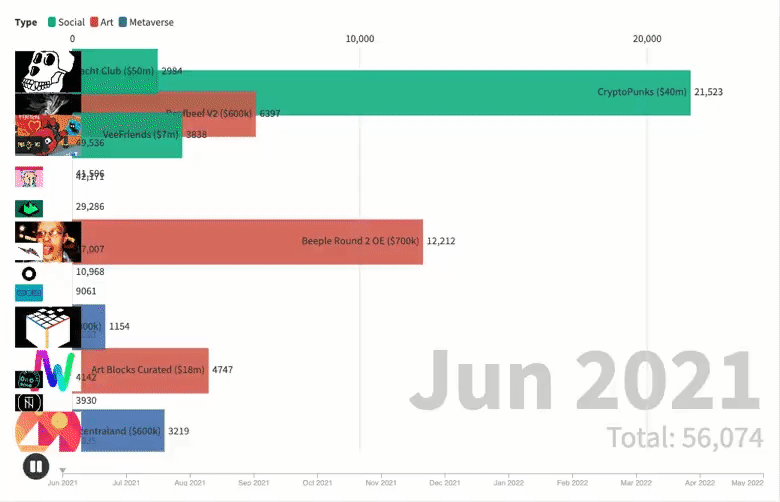780x502 pixels.
Task: Toggle the Metaverse type legend filter
Action: [147, 22]
